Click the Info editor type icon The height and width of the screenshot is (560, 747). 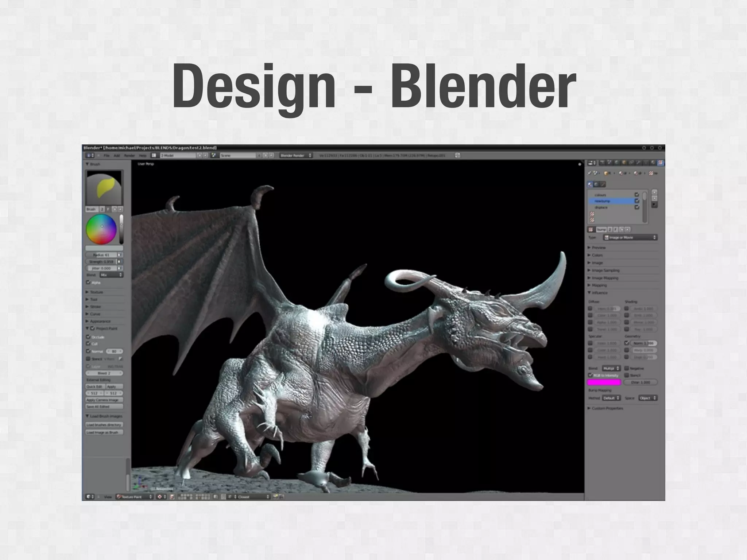[90, 155]
